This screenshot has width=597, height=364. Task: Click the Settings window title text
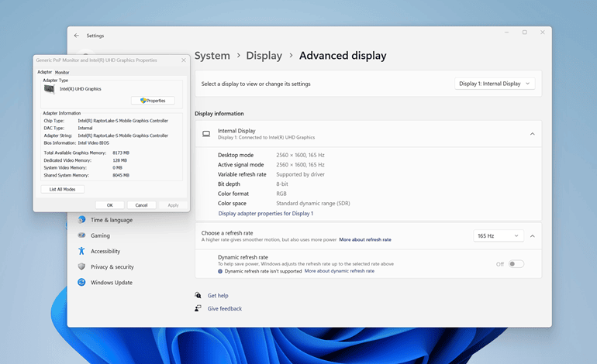click(x=95, y=36)
